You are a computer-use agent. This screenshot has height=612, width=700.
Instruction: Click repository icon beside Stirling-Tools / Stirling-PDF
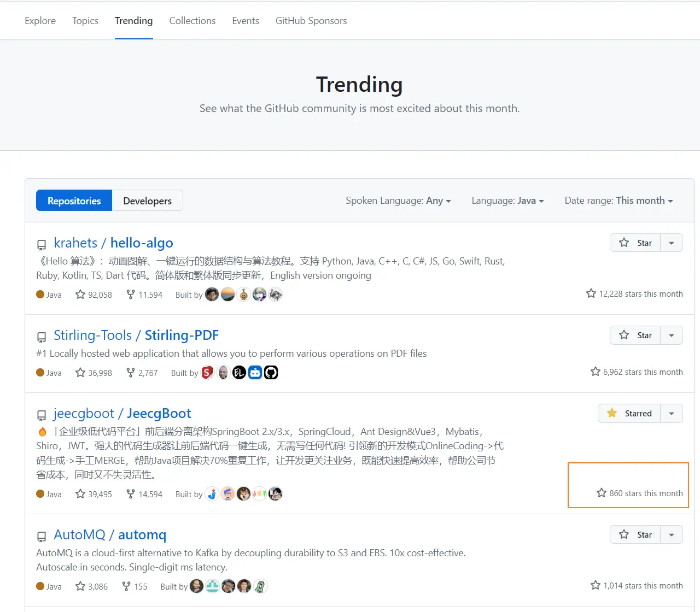pyautogui.click(x=42, y=337)
